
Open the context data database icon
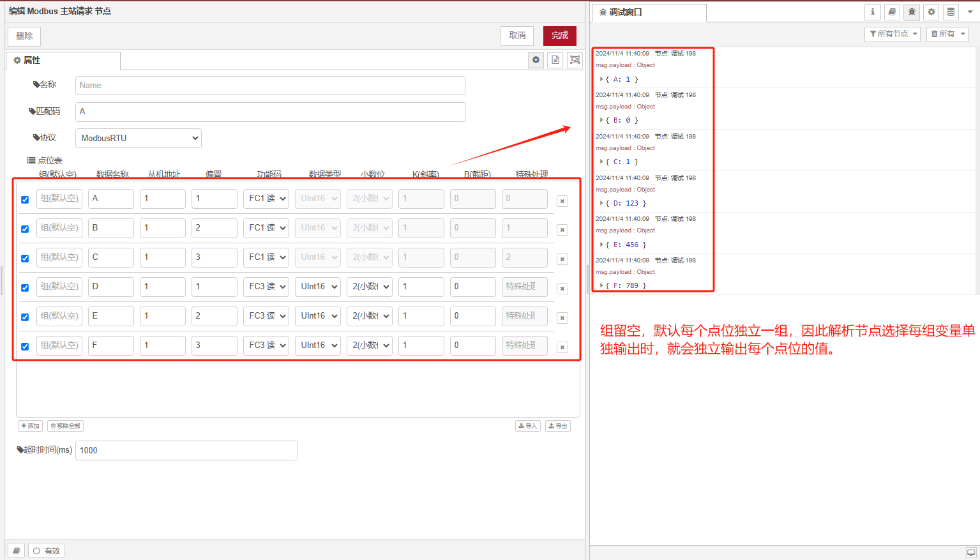(x=951, y=12)
